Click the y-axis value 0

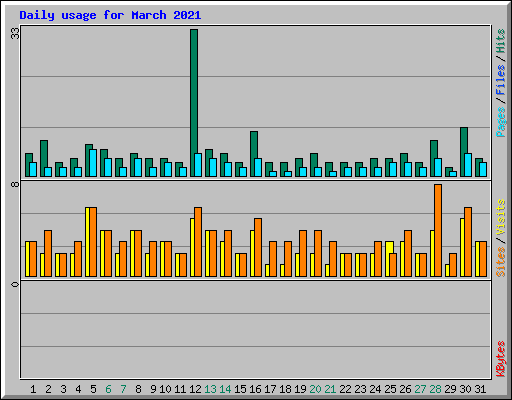(15, 284)
